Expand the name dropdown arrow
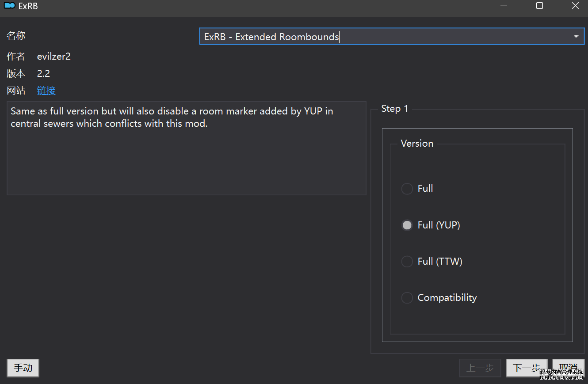The height and width of the screenshot is (384, 588). [x=576, y=37]
